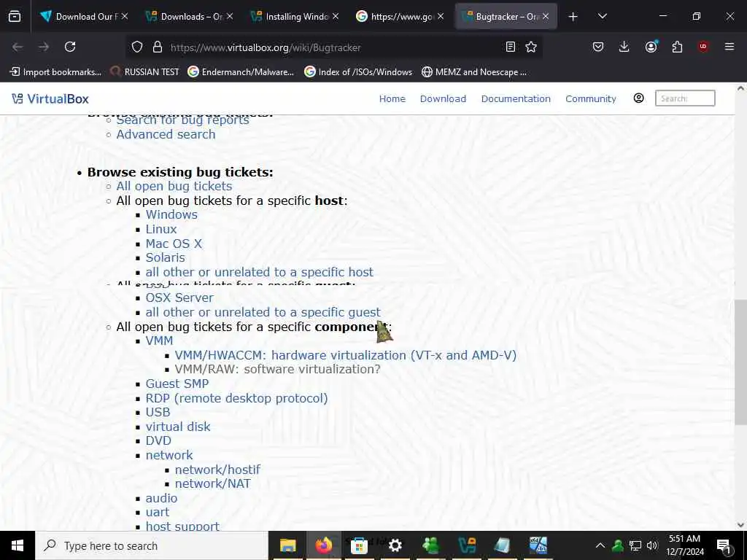Open Firefox downloads panel
The image size is (747, 560).
coord(624,47)
